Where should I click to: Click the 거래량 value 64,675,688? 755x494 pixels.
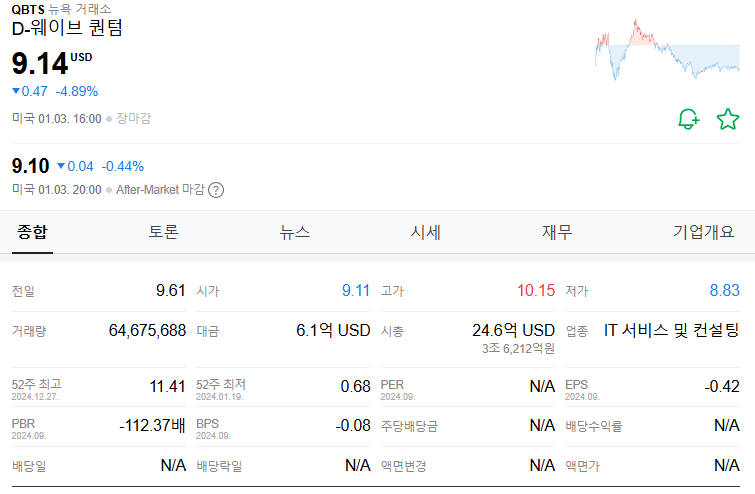pos(147,330)
